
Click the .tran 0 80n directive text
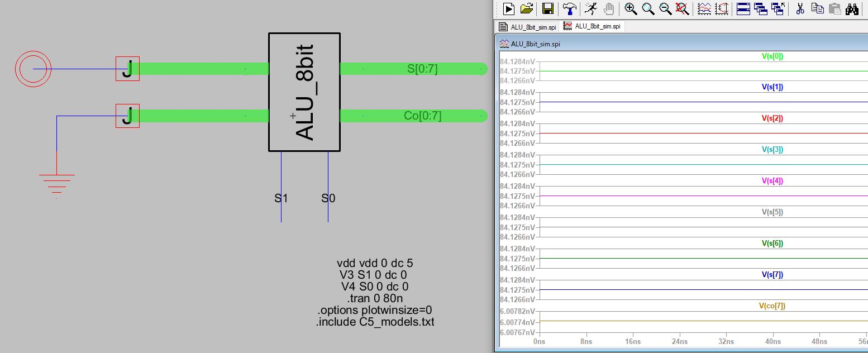pos(375,298)
